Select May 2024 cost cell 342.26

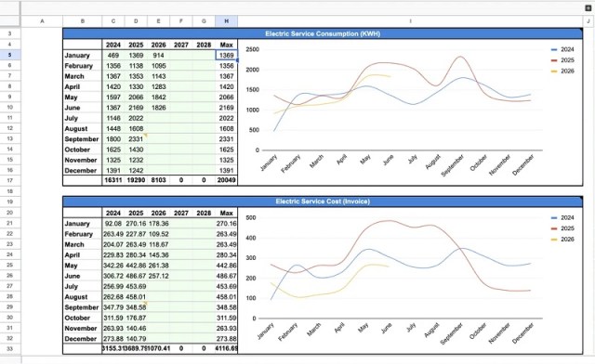[x=113, y=266]
